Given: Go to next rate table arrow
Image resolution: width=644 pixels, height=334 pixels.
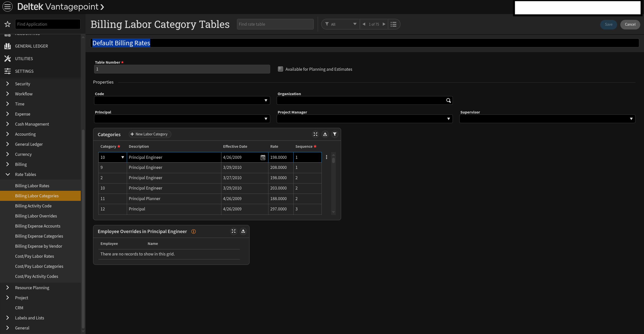Looking at the screenshot, I should click(x=384, y=24).
